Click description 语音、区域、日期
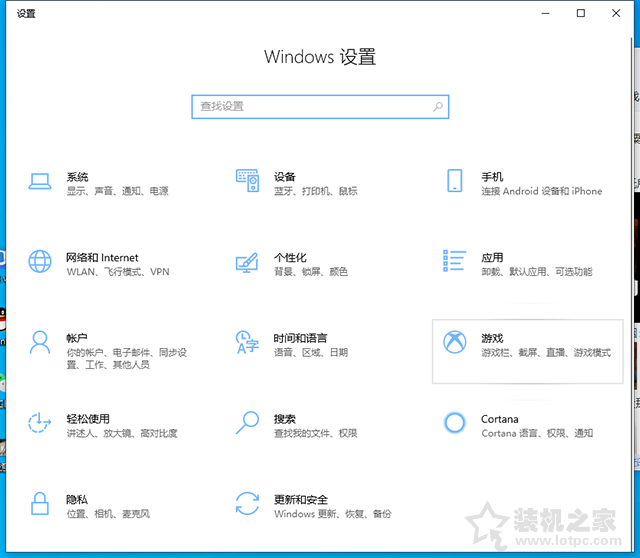 point(311,352)
